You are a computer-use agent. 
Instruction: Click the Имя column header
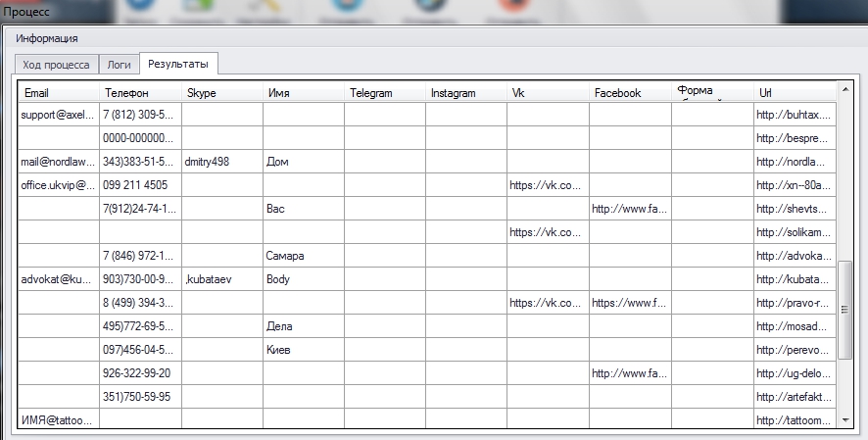pos(304,92)
